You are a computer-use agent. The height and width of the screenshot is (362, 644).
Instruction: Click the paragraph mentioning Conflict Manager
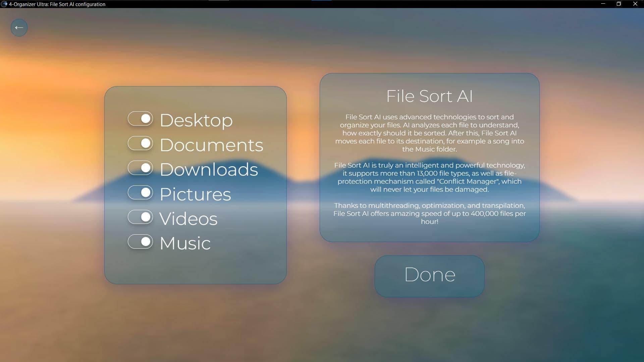[x=429, y=177]
